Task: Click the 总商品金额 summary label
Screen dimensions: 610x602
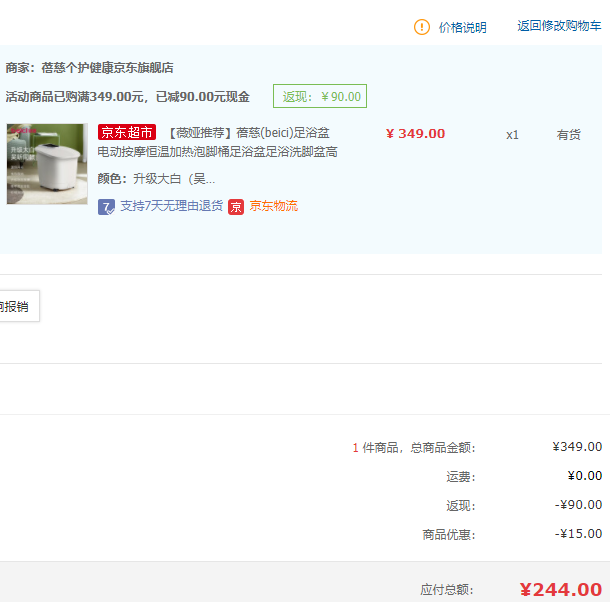Action: click(x=443, y=448)
